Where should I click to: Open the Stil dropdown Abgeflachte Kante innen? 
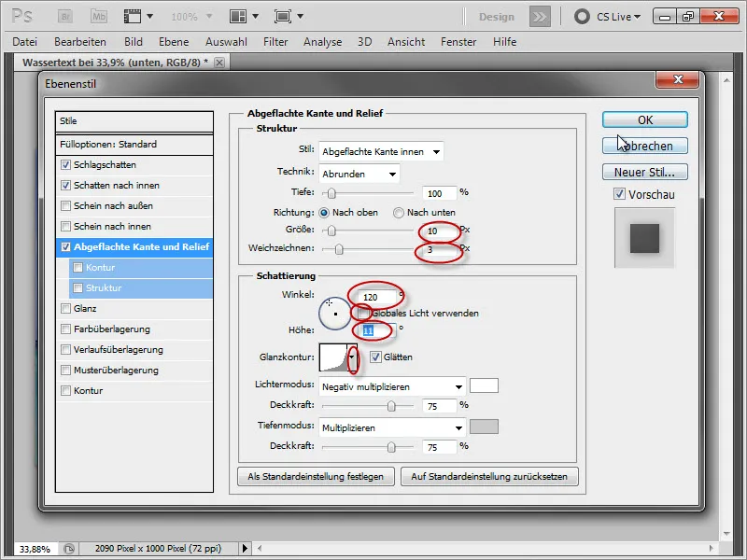pos(381,151)
